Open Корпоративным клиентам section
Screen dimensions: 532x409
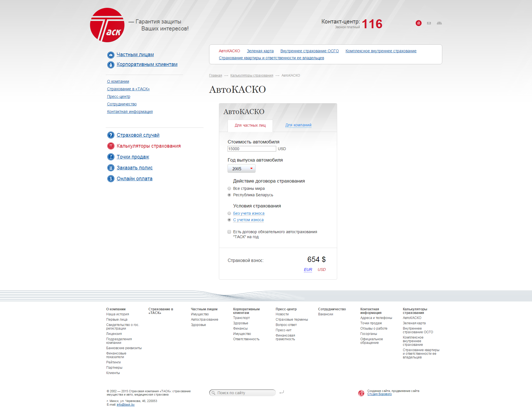(x=147, y=64)
